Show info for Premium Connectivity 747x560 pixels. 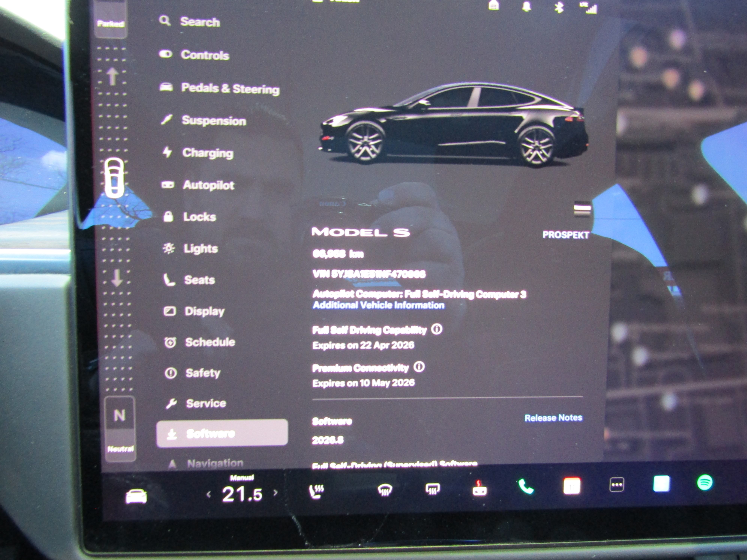tap(419, 367)
